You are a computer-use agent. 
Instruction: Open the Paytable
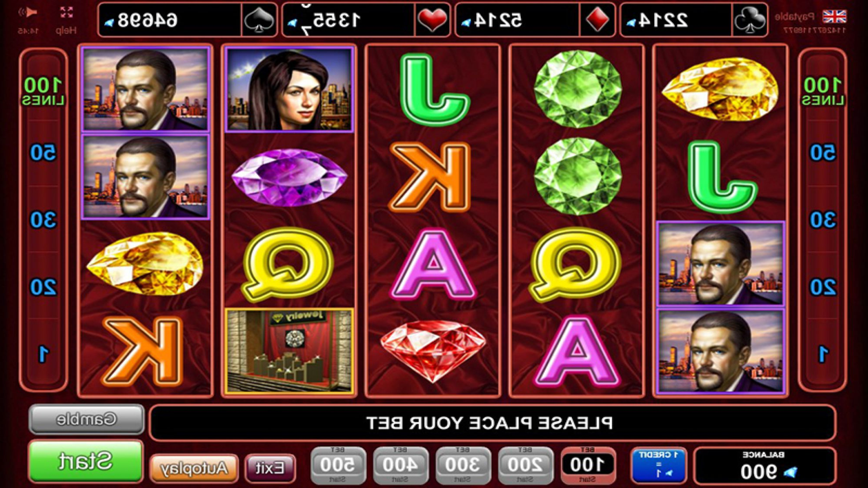coord(794,17)
